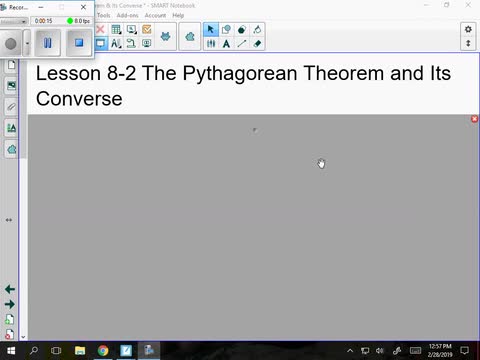This screenshot has height=360, width=480.
Task: Expand record button options dropdown arrow
Action: tap(27, 43)
